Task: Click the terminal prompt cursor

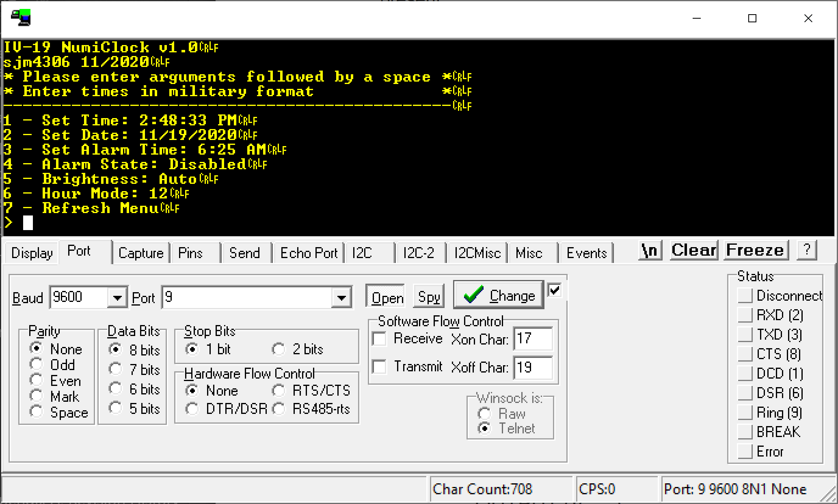Action: click(28, 222)
